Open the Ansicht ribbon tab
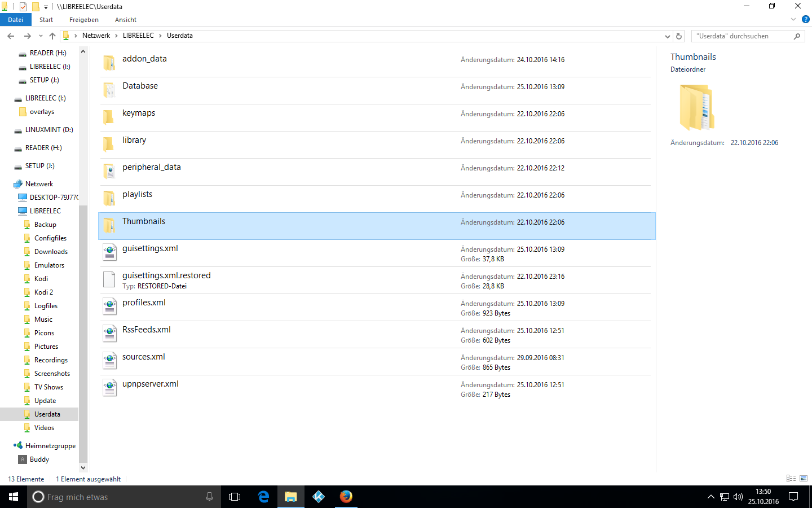This screenshot has height=508, width=812. coord(126,20)
